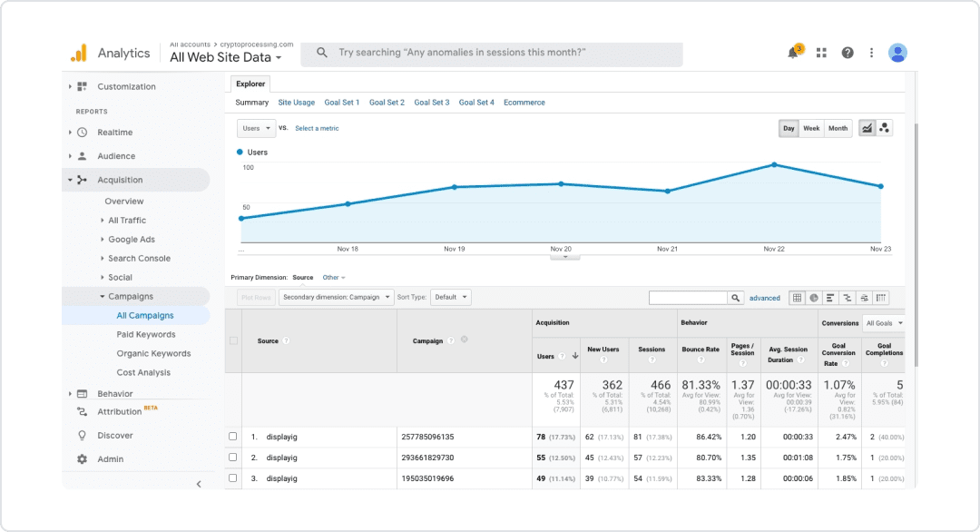Open the Users metric dropdown
Screen dimensions: 980x532
click(256, 128)
